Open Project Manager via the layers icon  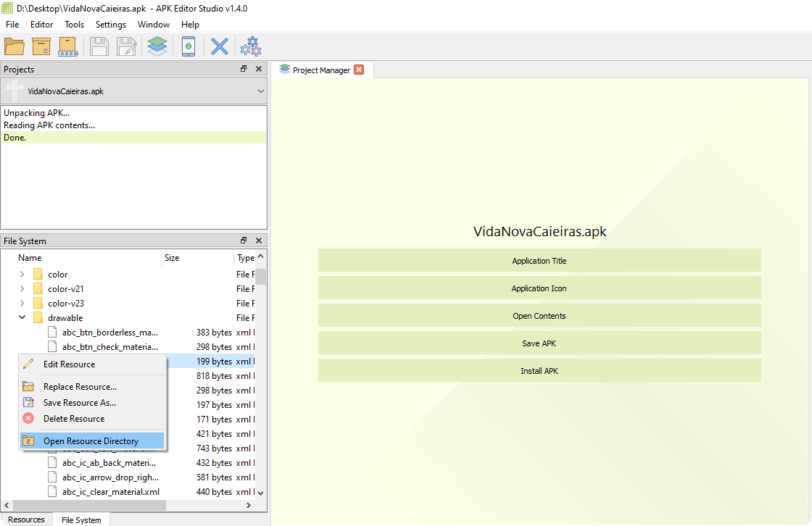pyautogui.click(x=157, y=46)
